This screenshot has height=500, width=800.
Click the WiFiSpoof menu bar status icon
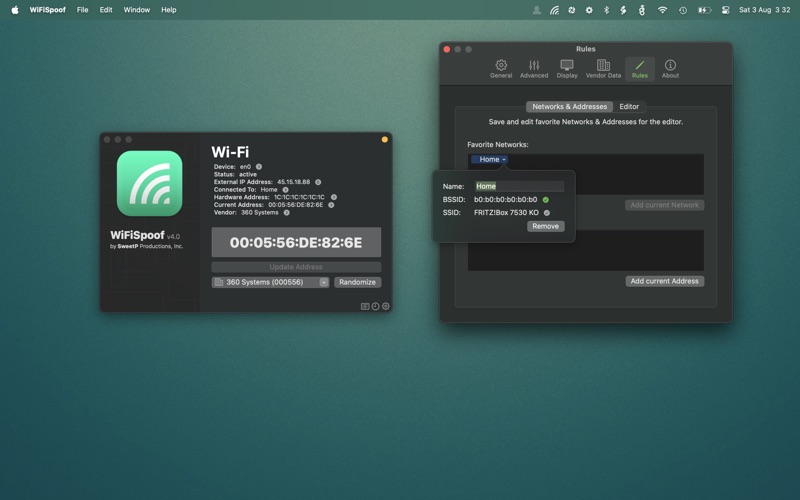(x=554, y=10)
